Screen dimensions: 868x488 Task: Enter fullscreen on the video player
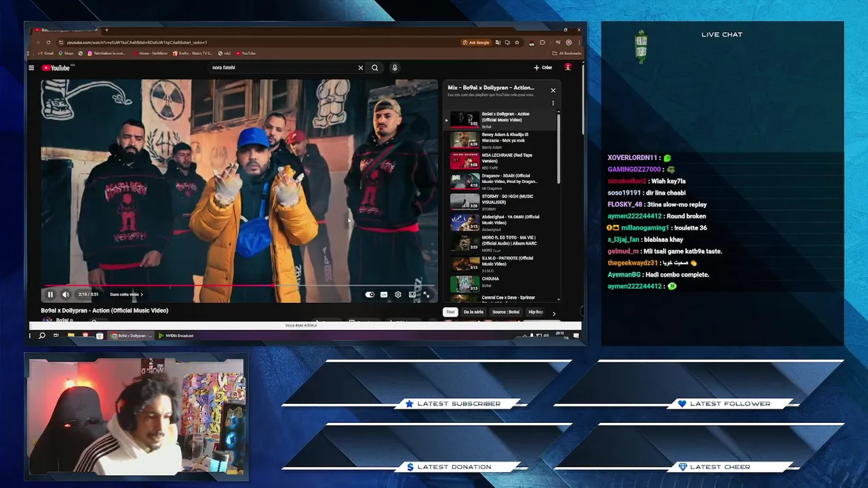tap(427, 294)
